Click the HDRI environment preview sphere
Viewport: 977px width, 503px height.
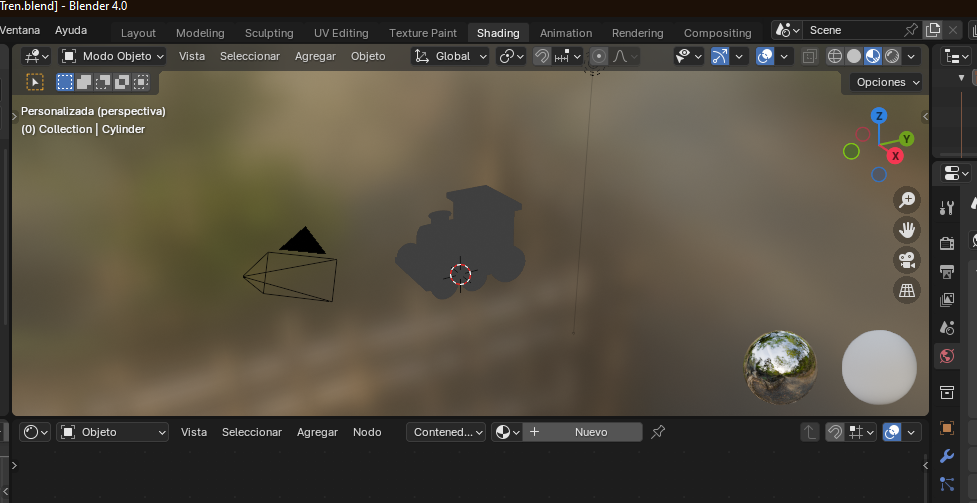(x=780, y=368)
